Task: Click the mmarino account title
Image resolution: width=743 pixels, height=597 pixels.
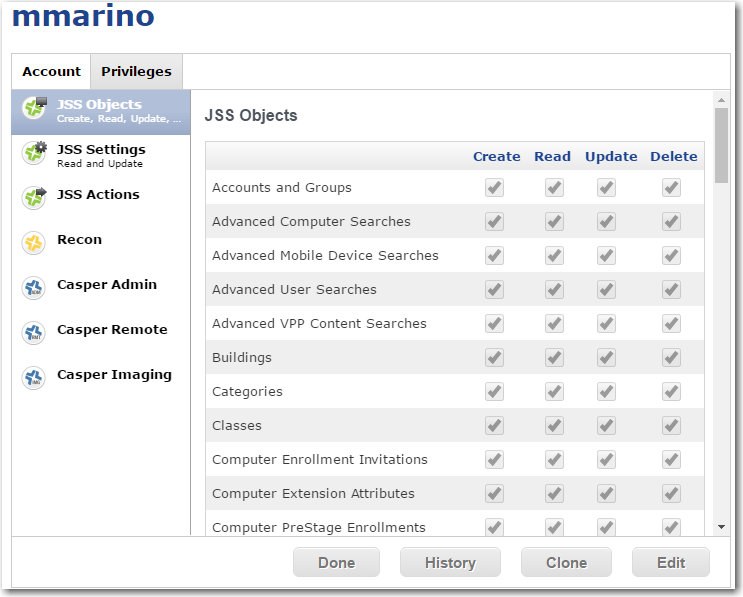Action: (83, 16)
